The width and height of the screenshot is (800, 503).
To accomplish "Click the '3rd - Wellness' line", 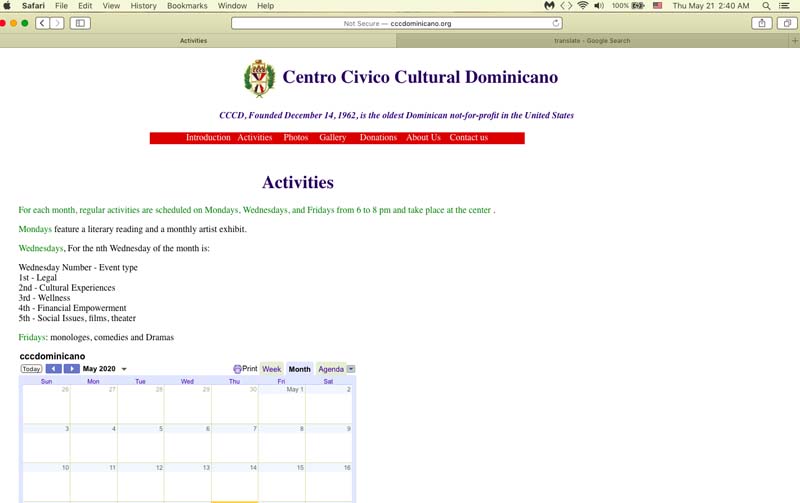I will [x=44, y=298].
